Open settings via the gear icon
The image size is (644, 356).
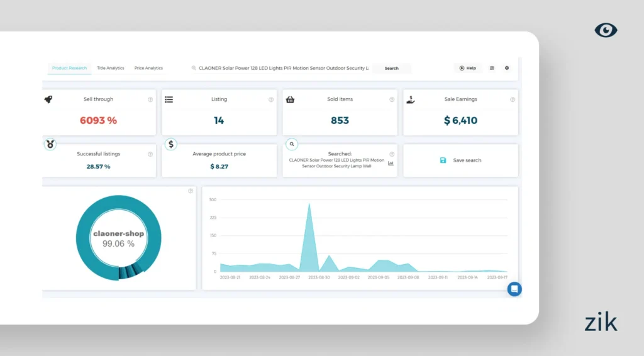[x=507, y=68]
